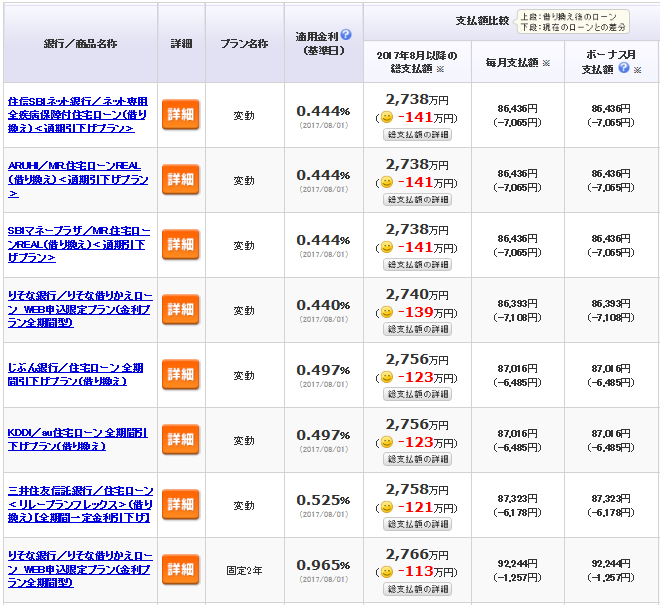Open the りそな銀行 link in the 0.440% row

80,309
